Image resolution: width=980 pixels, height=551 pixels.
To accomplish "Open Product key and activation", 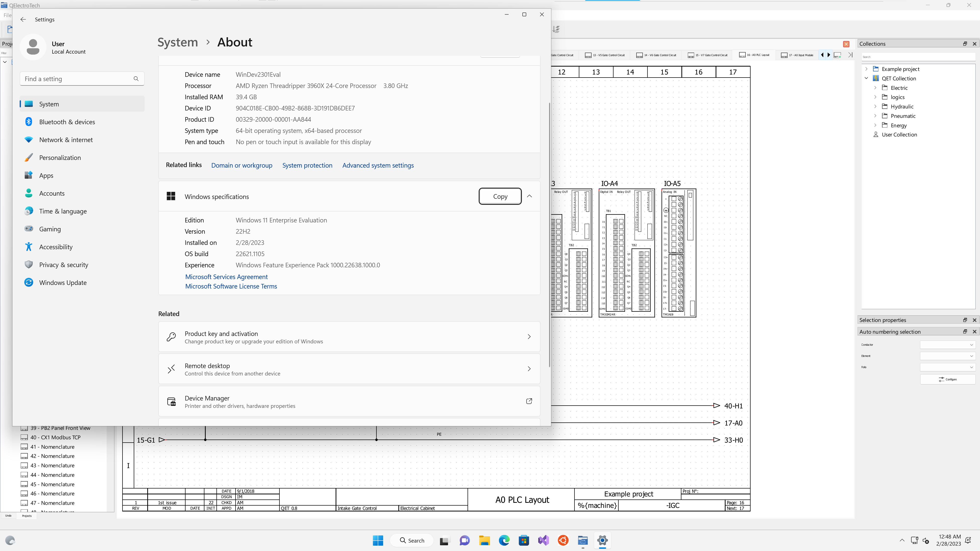I will [x=349, y=337].
